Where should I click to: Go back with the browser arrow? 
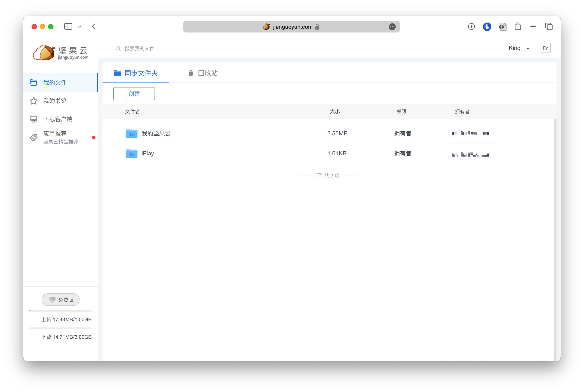tap(94, 26)
